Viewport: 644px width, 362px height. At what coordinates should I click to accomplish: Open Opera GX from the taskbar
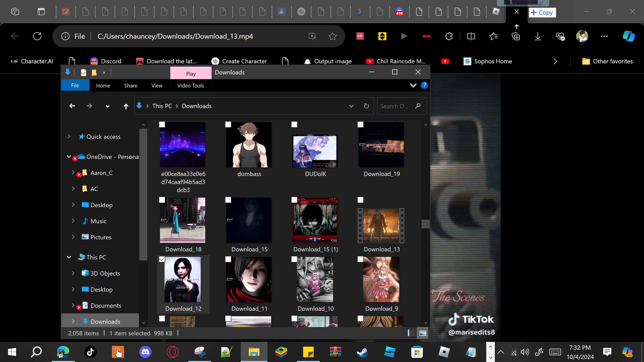click(x=173, y=352)
